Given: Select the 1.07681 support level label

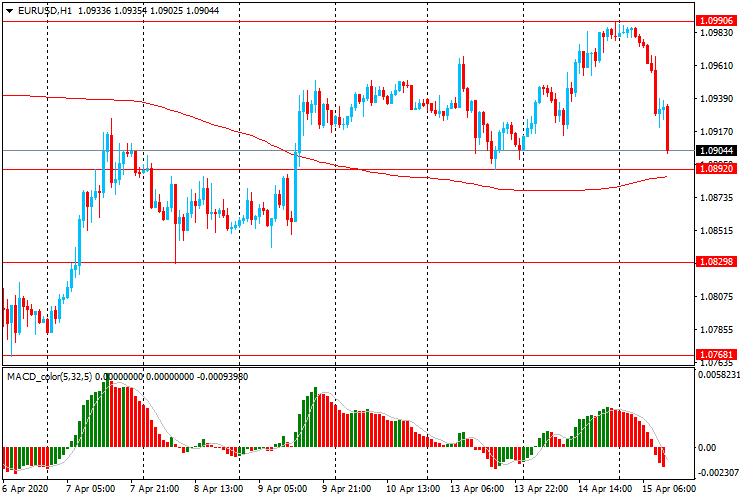Looking at the screenshot, I should coord(716,355).
